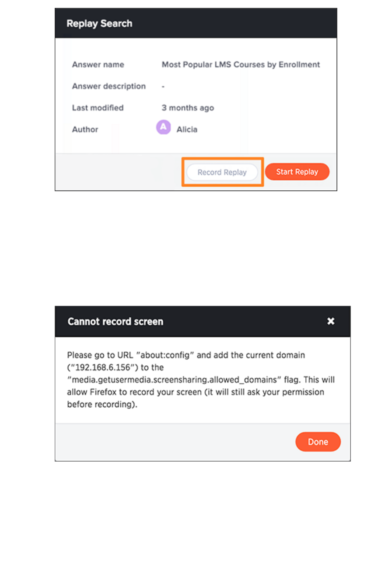
Task: Click Alicia's purple avatar icon
Action: click(163, 127)
